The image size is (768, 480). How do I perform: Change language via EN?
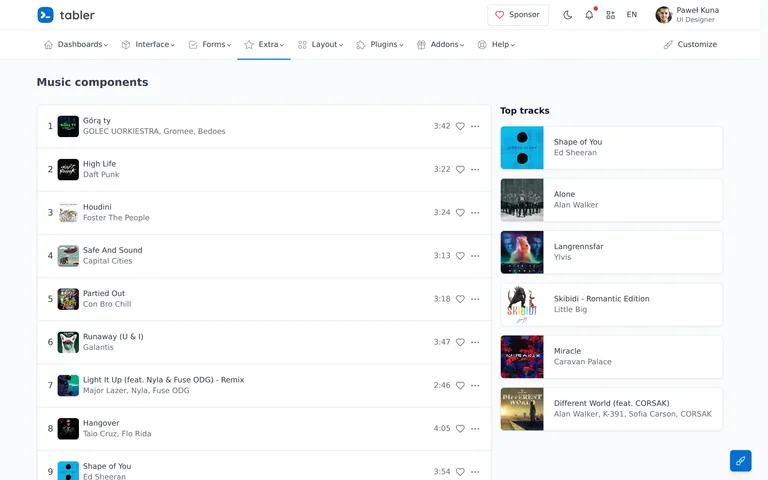coord(632,15)
